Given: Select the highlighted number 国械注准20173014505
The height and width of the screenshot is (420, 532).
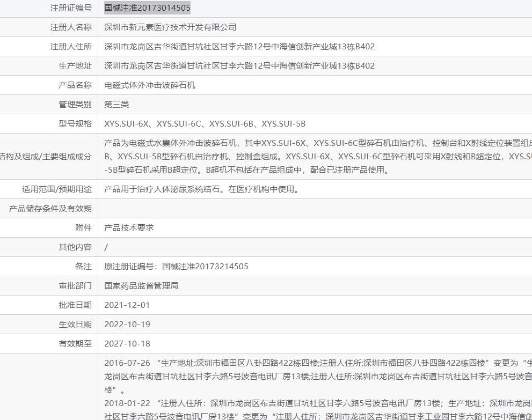Looking at the screenshot, I should tap(147, 8).
